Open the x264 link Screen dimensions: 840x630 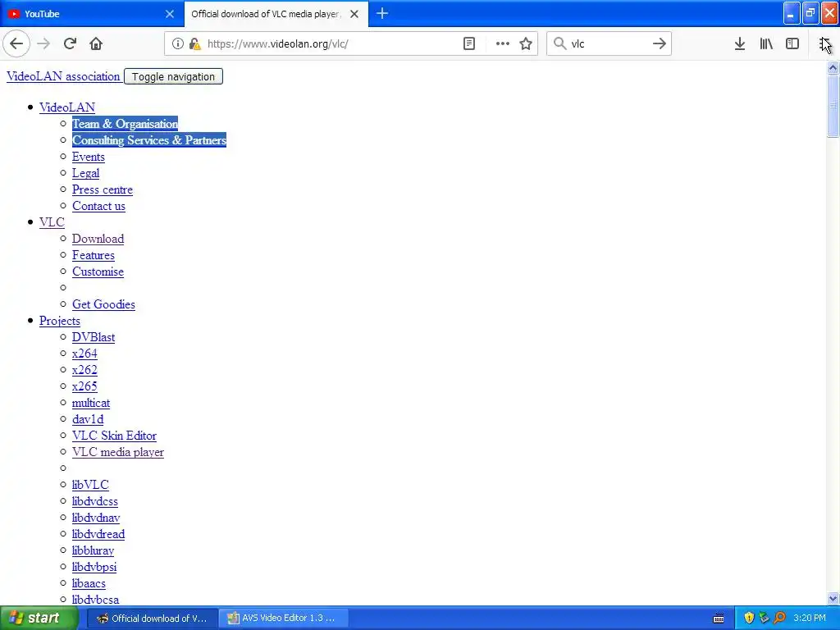[x=84, y=354]
